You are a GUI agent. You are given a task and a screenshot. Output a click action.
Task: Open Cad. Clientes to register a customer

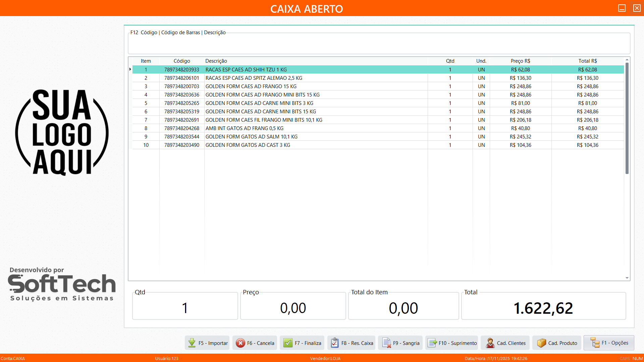coord(505,343)
